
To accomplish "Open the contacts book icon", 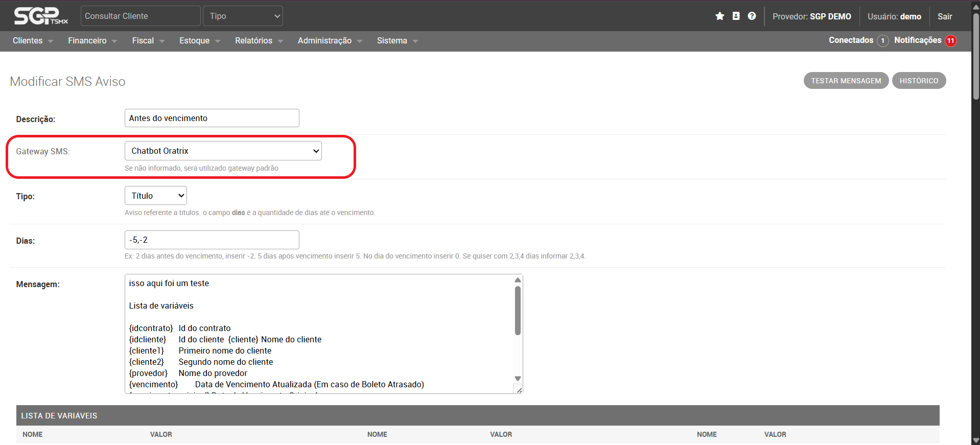I will pos(736,16).
